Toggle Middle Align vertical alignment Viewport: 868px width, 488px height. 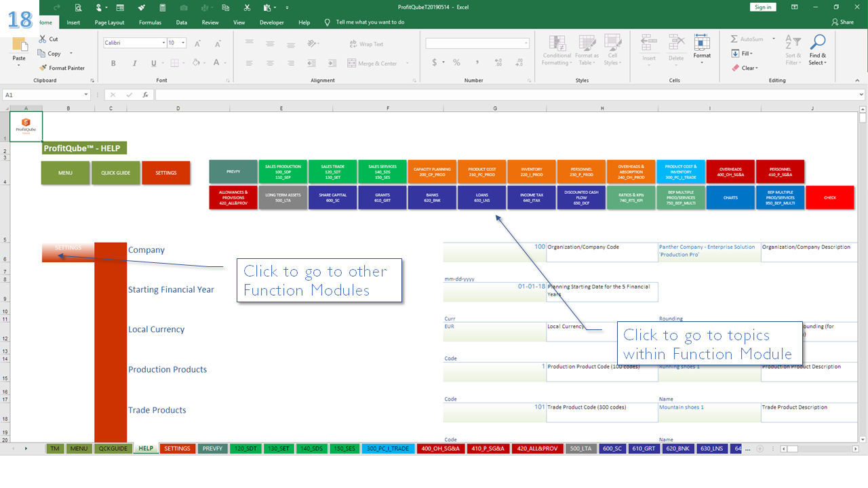click(x=270, y=44)
